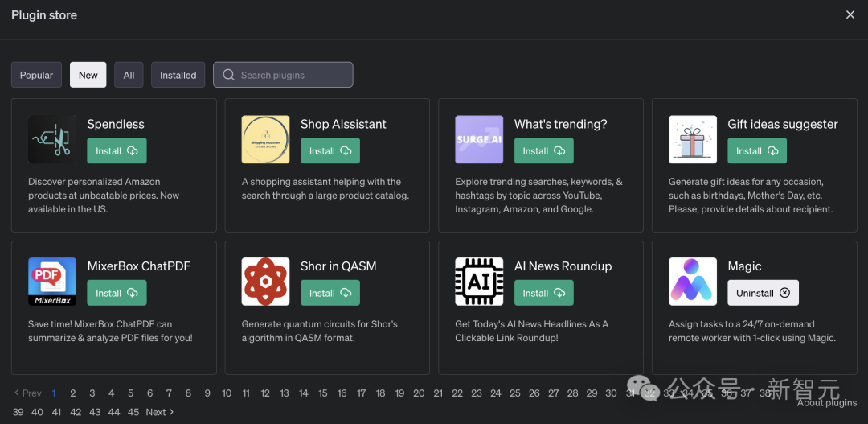This screenshot has width=868, height=424.
Task: Install the What's trending? plugin
Action: [543, 150]
